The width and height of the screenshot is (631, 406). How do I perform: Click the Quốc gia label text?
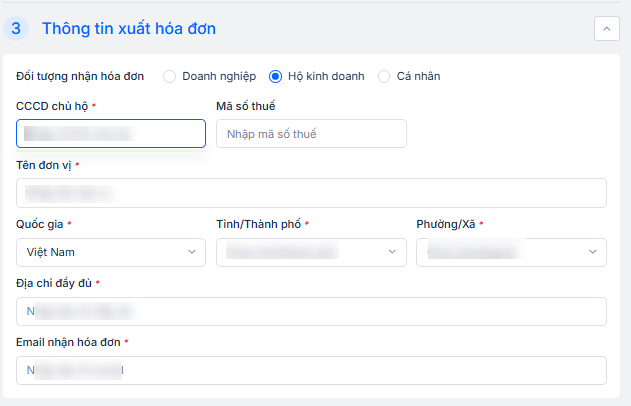[40, 224]
